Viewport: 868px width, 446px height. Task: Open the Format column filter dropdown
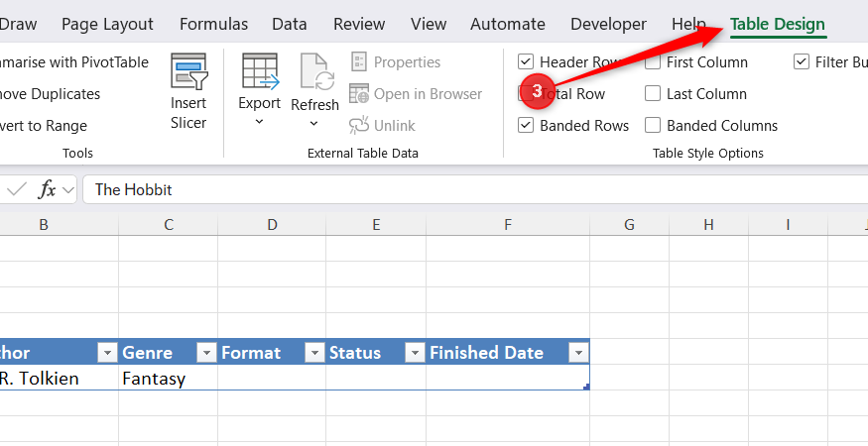click(314, 352)
